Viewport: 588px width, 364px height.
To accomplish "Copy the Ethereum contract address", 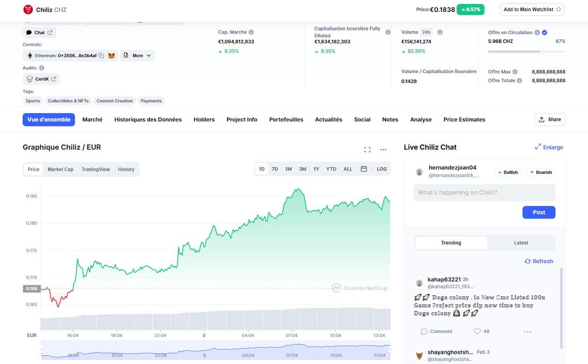I will click(x=101, y=55).
